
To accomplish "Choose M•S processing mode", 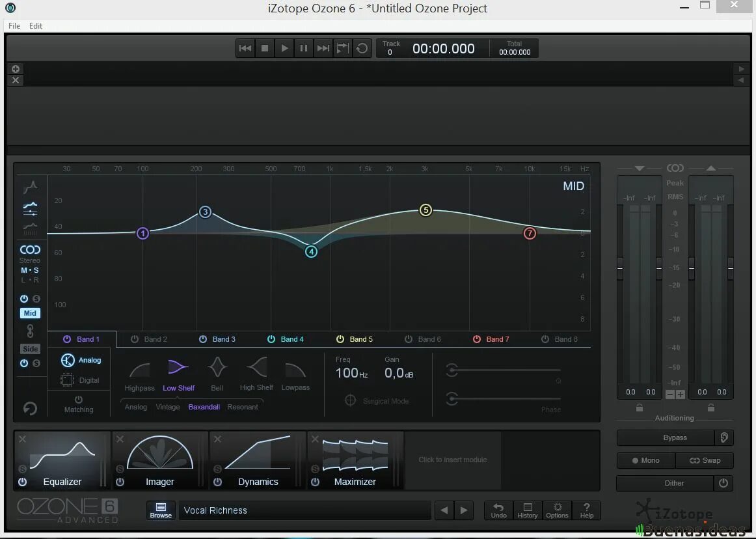I will [x=30, y=270].
